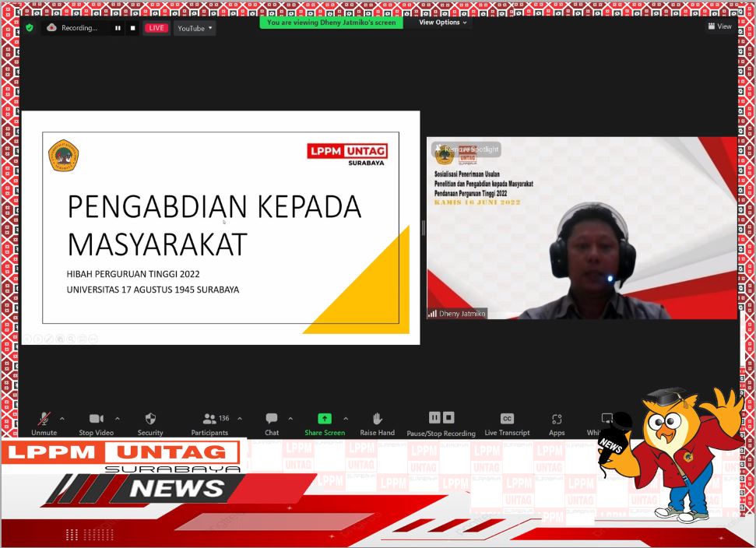The image size is (756, 548).
Task: Stop the recording from top bar
Action: (x=132, y=28)
